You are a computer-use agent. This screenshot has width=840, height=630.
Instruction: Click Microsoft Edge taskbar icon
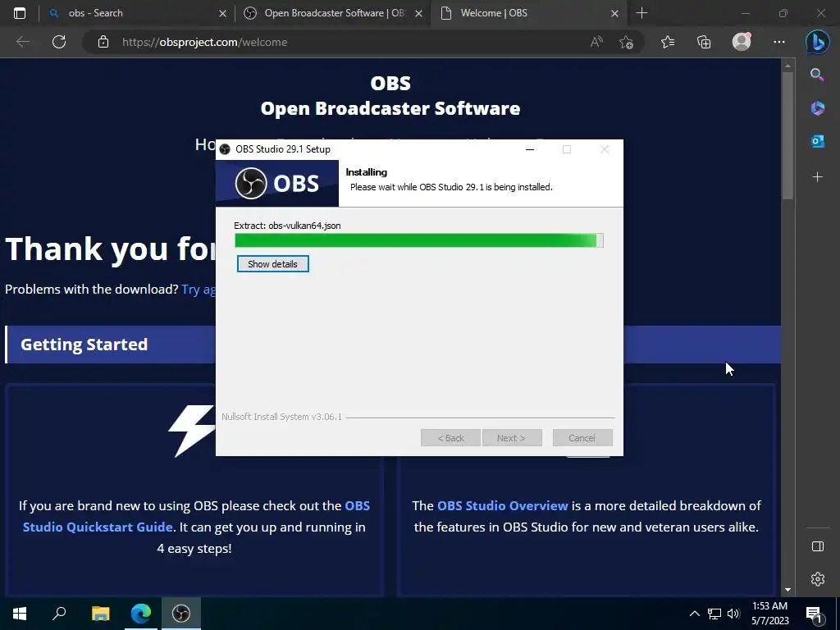(x=141, y=614)
